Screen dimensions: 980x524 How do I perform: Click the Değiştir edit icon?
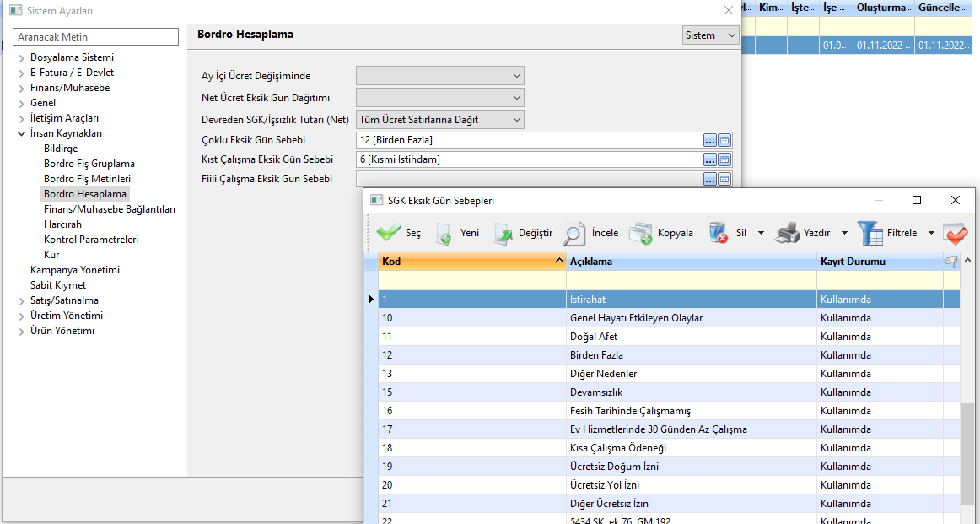503,233
